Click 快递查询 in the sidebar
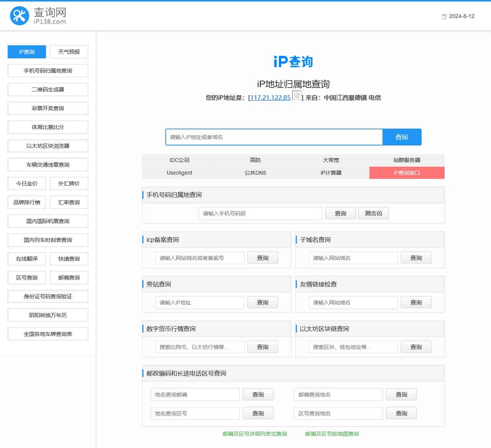The height and width of the screenshot is (448, 491). click(x=69, y=259)
